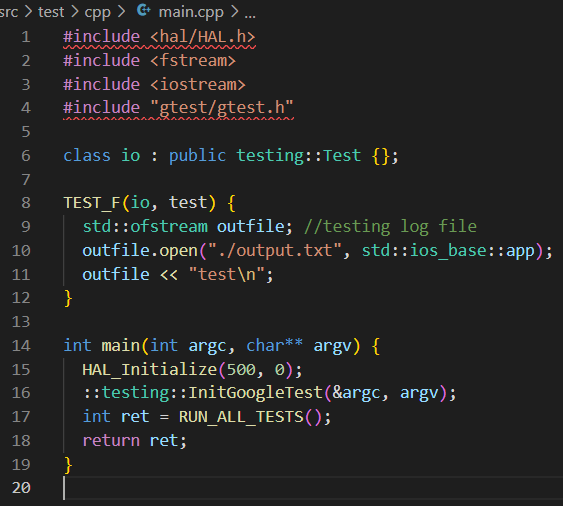Image resolution: width=563 pixels, height=506 pixels.
Task: Open the test folder breadcrumb
Action: pos(51,12)
